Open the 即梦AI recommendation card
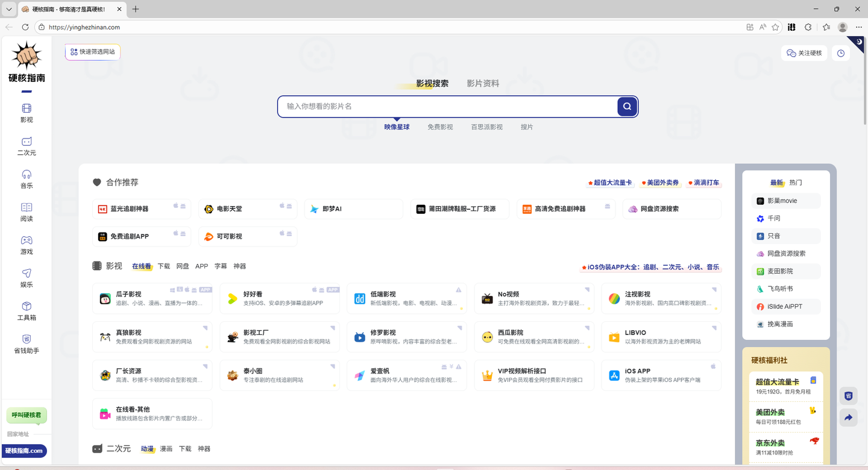Viewport: 868px width, 470px height. coord(353,209)
